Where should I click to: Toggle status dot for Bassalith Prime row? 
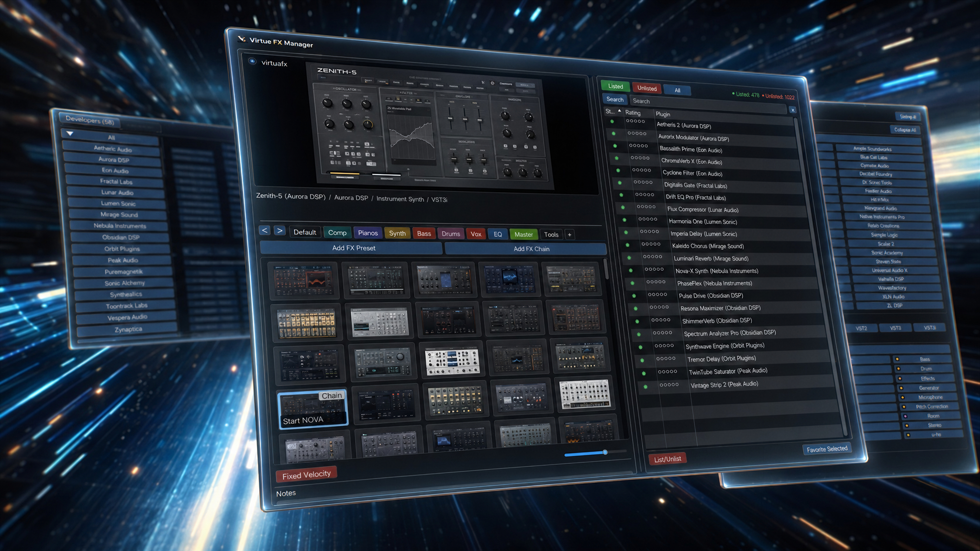615,146
